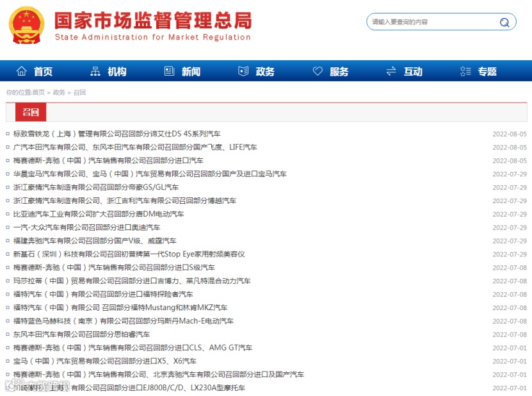Click date 2022-07-01 on 宝马 X5、X6 row
Image resolution: width=532 pixels, height=396 pixels.
tap(510, 361)
